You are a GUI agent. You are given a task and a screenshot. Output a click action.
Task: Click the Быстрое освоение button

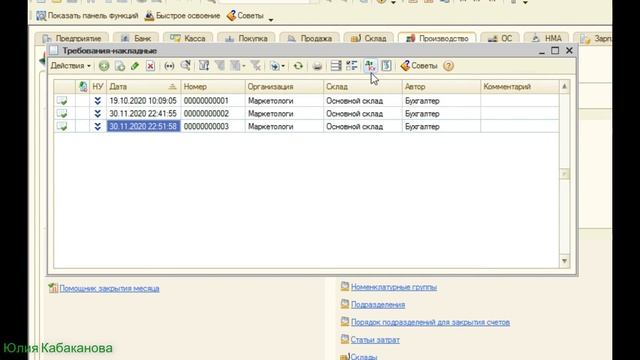182,16
